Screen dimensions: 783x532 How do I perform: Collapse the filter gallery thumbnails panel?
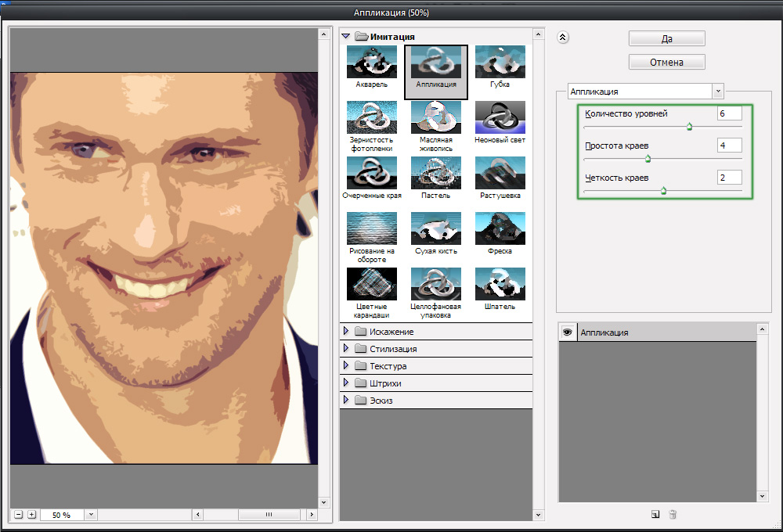click(562, 36)
